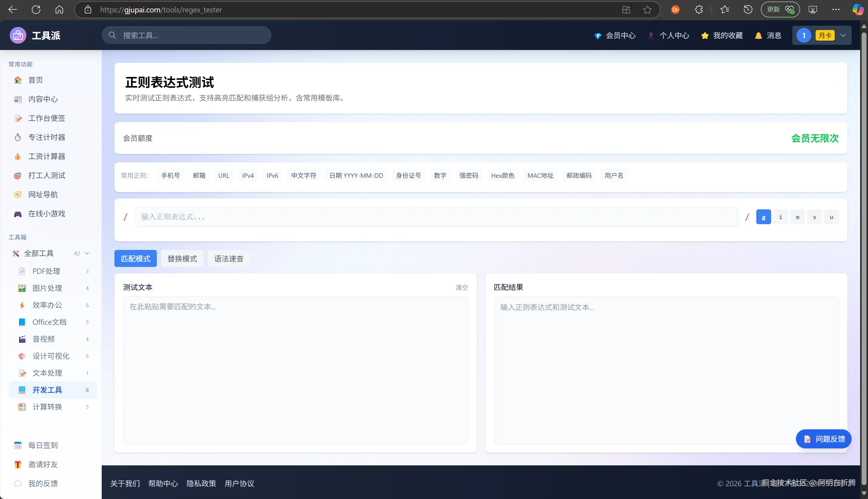This screenshot has width=868, height=499.
Task: Toggle the u unicode flag
Action: tap(831, 217)
